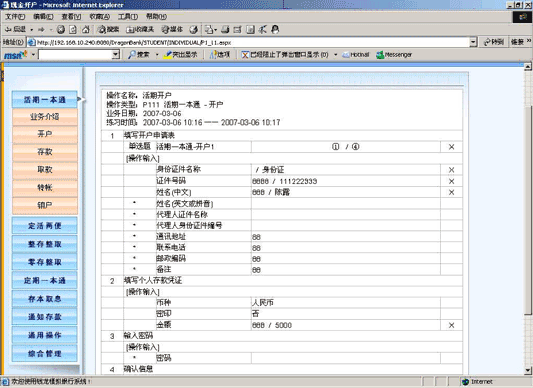This screenshot has width=533, height=388.
Task: Click the Hotmail icon in MSN toolbar
Action: (356, 54)
